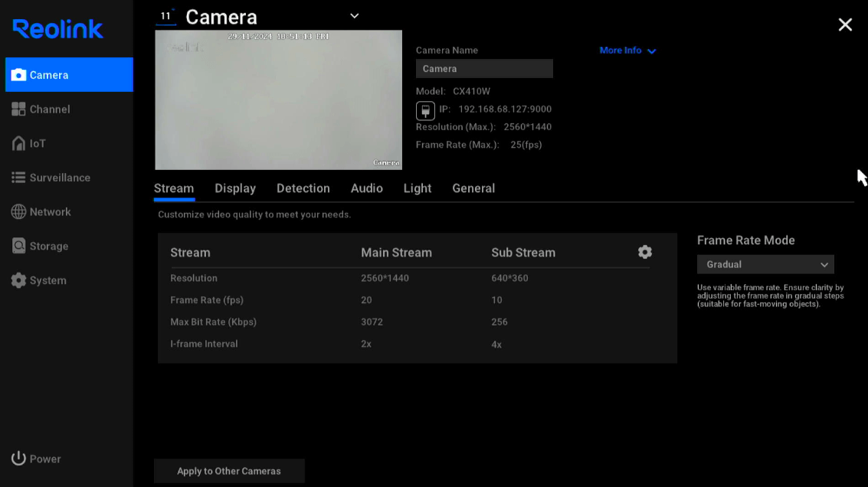Click the Max Bit Rate (Kbps) label

(x=213, y=322)
